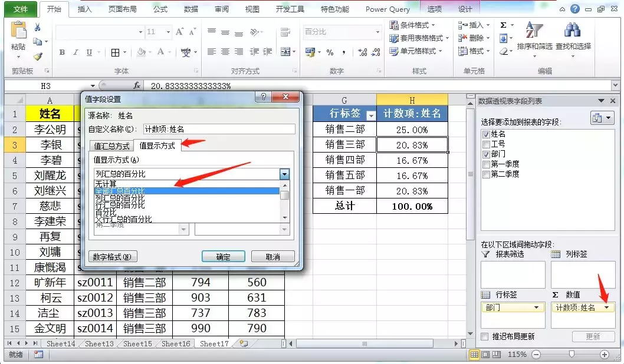Check the 工号 field checkbox
Screen dimensions: 624x364
[x=486, y=144]
